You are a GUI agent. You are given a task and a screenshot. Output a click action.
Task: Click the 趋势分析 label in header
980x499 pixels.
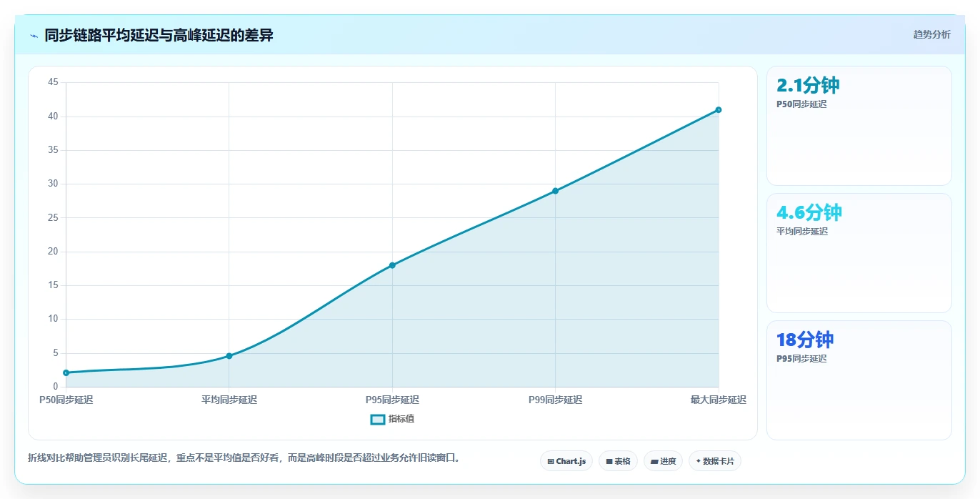pyautogui.click(x=931, y=34)
